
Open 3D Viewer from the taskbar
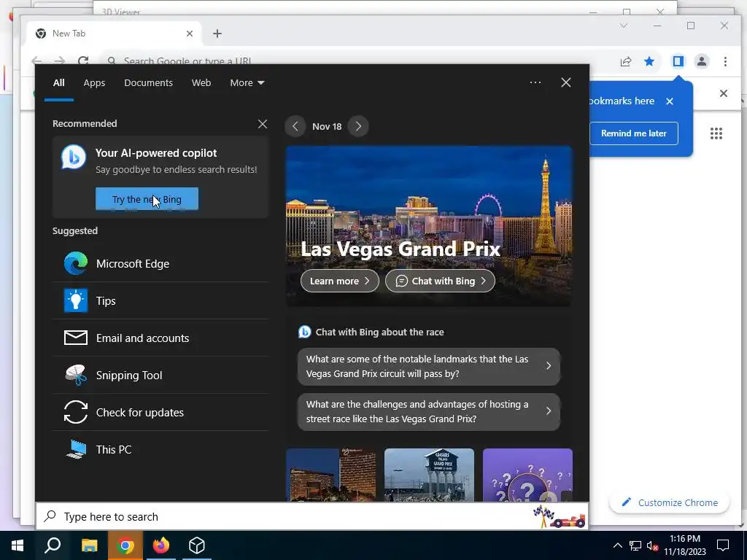(x=197, y=545)
